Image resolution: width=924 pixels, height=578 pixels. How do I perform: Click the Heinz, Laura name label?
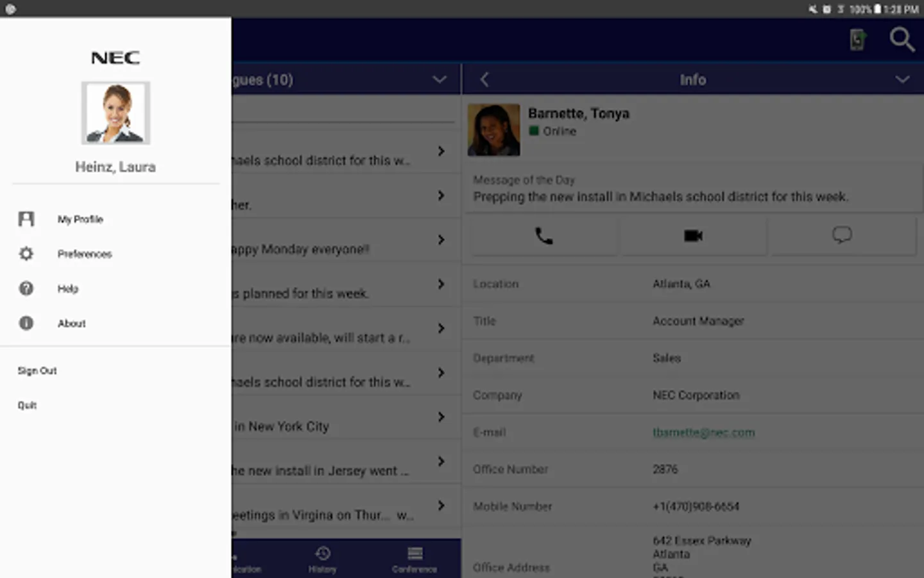116,167
